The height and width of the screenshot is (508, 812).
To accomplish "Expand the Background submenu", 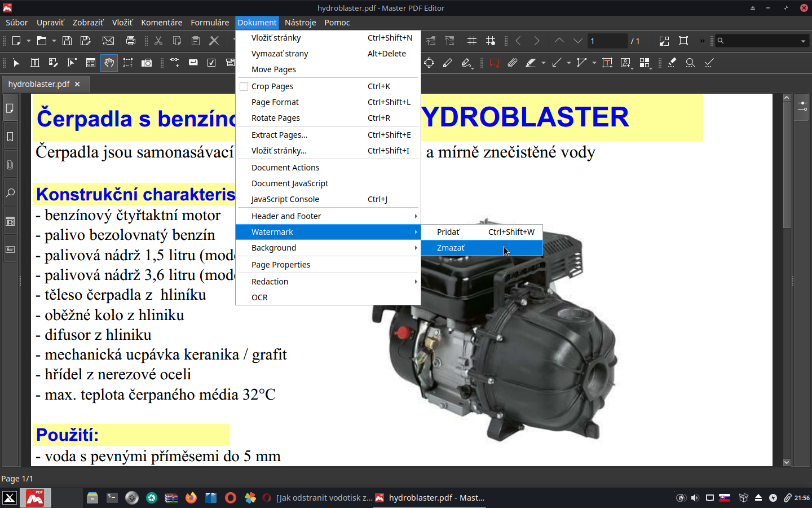I will 328,248.
